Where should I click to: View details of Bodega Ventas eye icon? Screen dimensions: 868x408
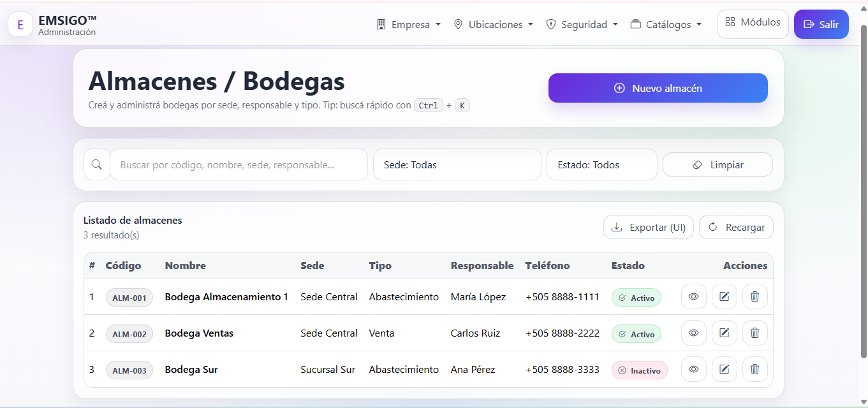694,333
